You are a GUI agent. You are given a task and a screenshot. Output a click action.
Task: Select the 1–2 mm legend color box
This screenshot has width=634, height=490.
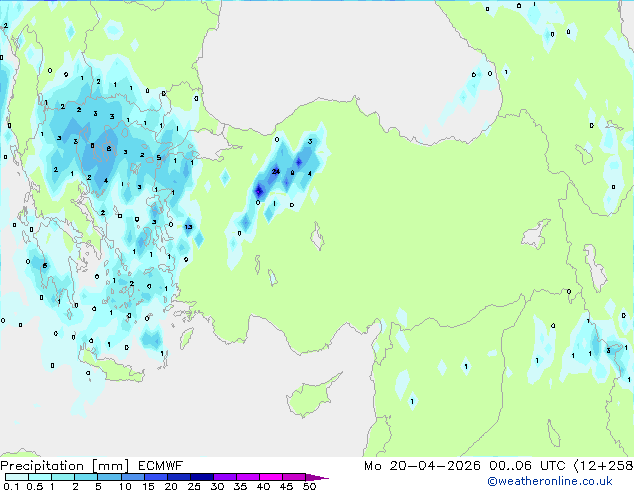[x=63, y=477]
